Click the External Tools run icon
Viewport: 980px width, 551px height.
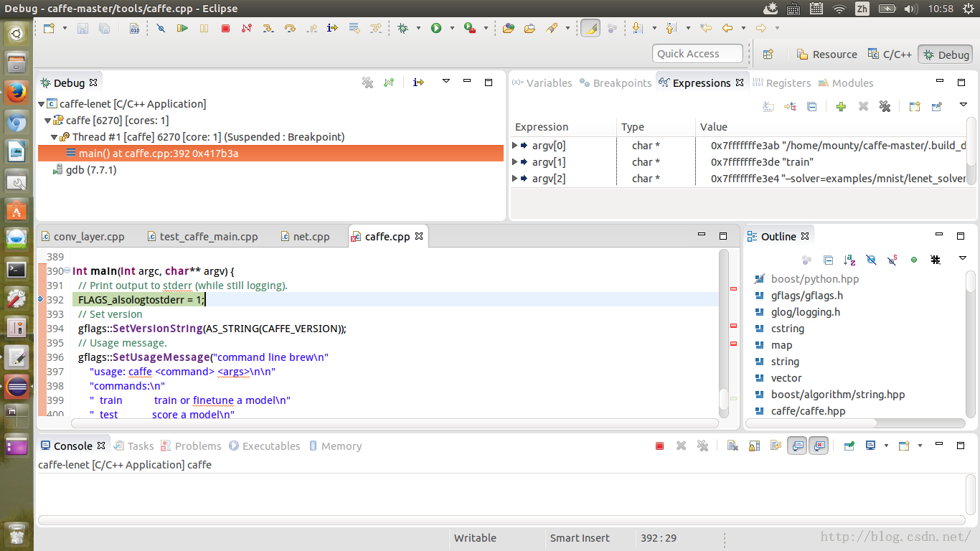[470, 28]
